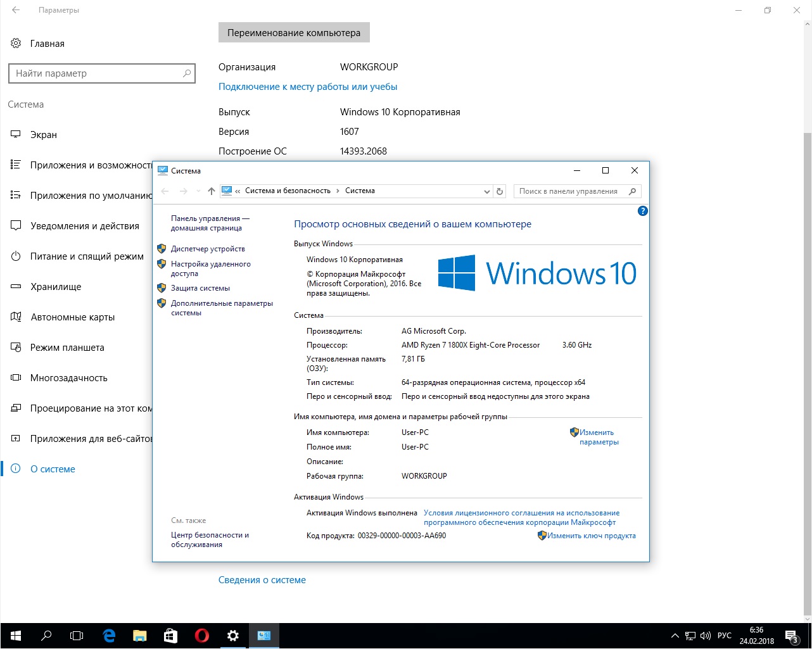Open Панель управления — домашняя страница
This screenshot has height=649, width=812.
click(x=210, y=223)
